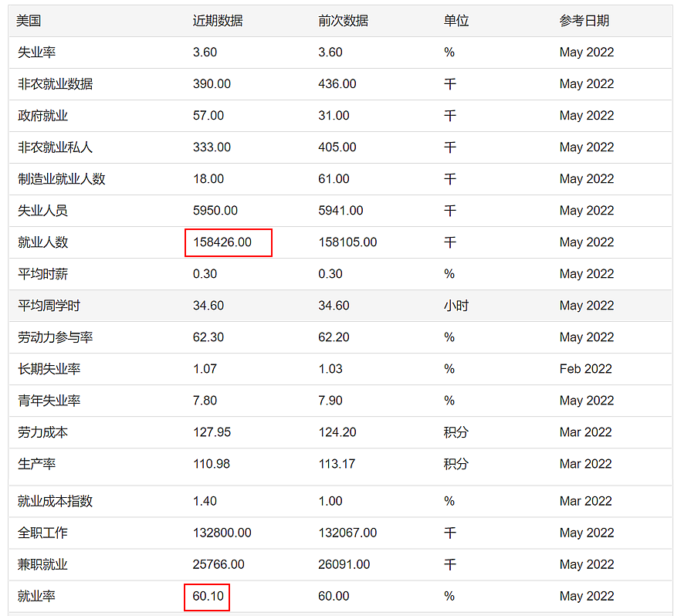This screenshot has width=681, height=616.
Task: Click the recent value 57.00
Action: (x=208, y=116)
